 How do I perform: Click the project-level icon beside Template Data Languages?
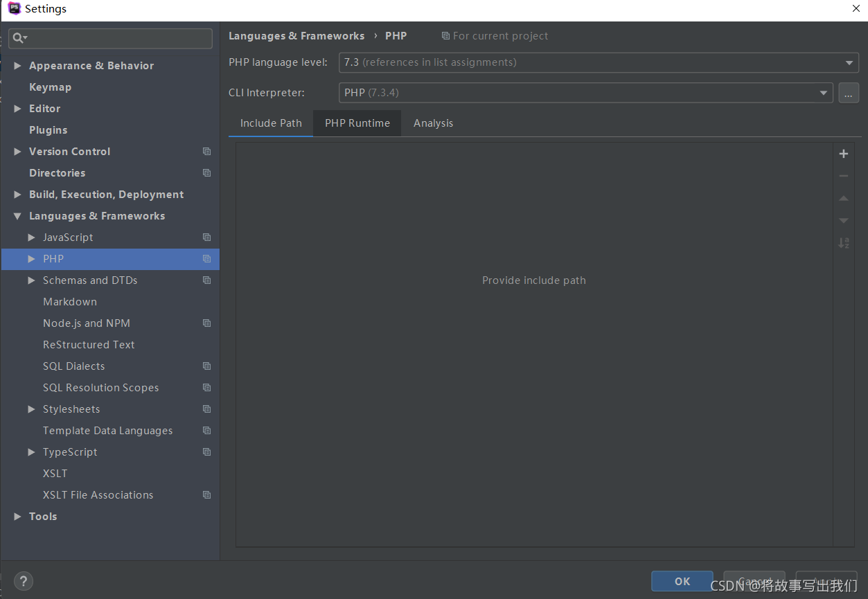pyautogui.click(x=206, y=431)
